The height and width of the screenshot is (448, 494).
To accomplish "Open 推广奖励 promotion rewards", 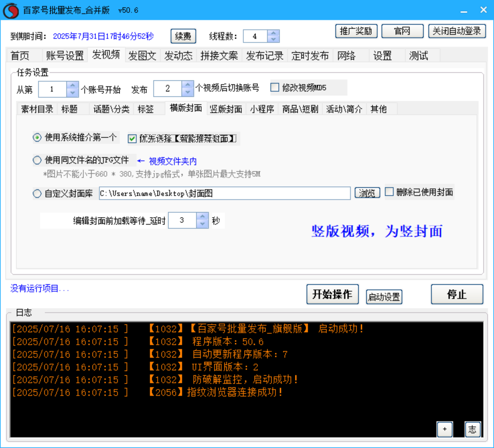I will [356, 31].
